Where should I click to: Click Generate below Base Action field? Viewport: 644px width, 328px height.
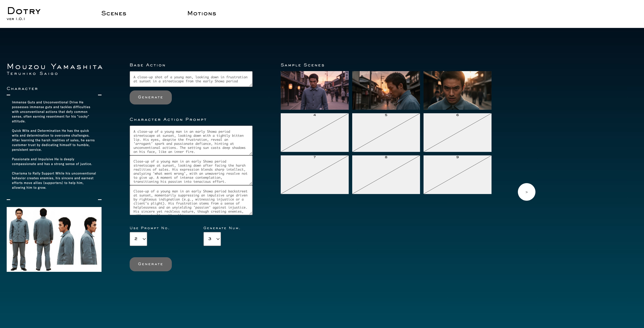click(x=151, y=97)
